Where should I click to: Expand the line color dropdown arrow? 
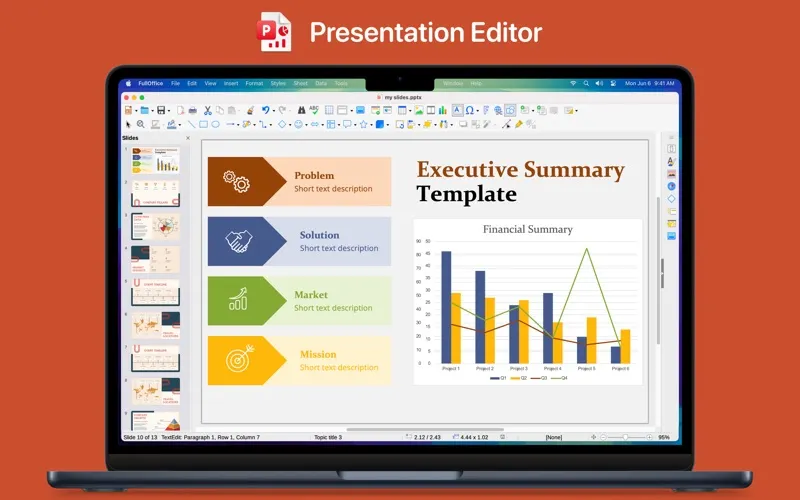180,125
